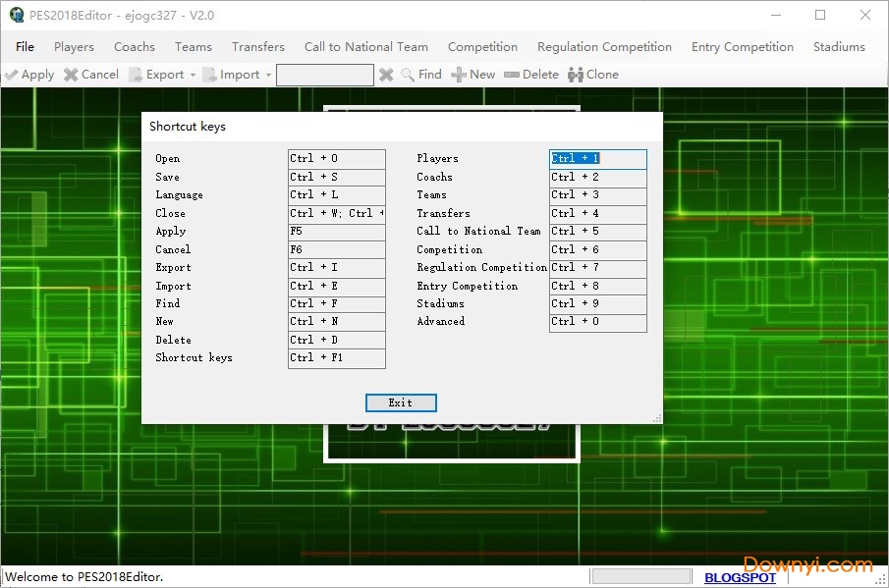Click the PES2018Editor app icon in title bar
The width and height of the screenshot is (889, 588).
coord(16,15)
